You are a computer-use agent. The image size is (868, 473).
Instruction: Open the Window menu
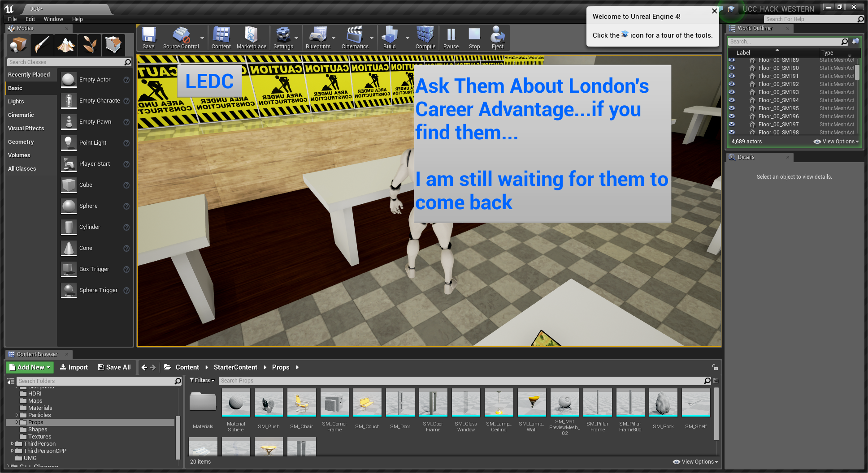coord(53,19)
